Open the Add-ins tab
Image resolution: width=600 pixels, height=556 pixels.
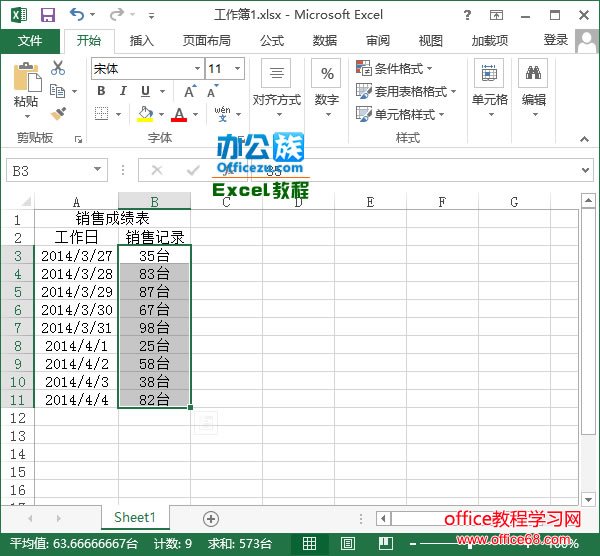click(x=489, y=41)
